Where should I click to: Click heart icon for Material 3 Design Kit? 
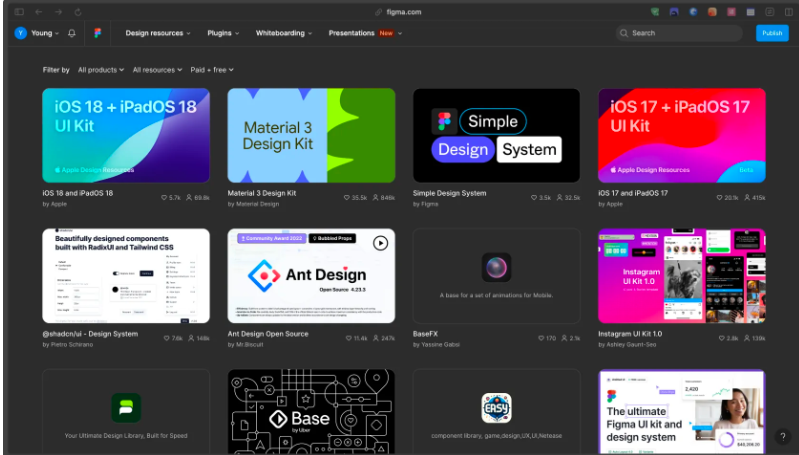347,198
